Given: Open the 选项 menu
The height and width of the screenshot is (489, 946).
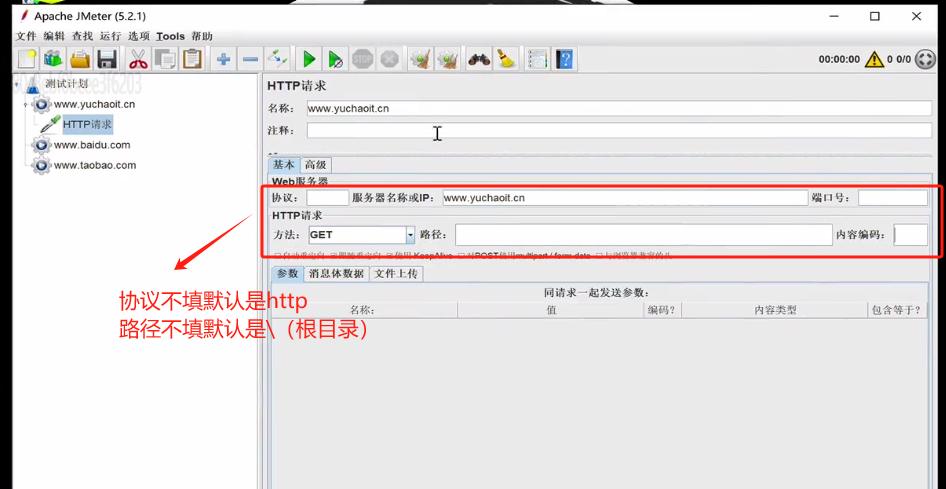Looking at the screenshot, I should (138, 36).
